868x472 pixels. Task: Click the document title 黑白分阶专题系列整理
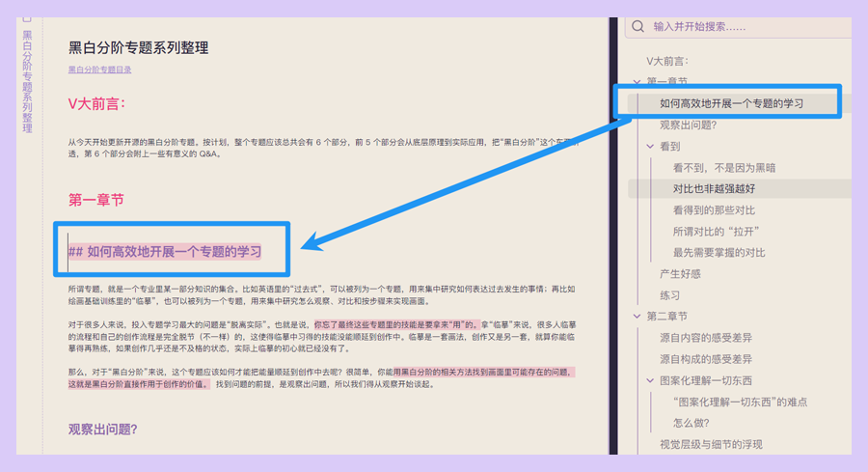138,47
